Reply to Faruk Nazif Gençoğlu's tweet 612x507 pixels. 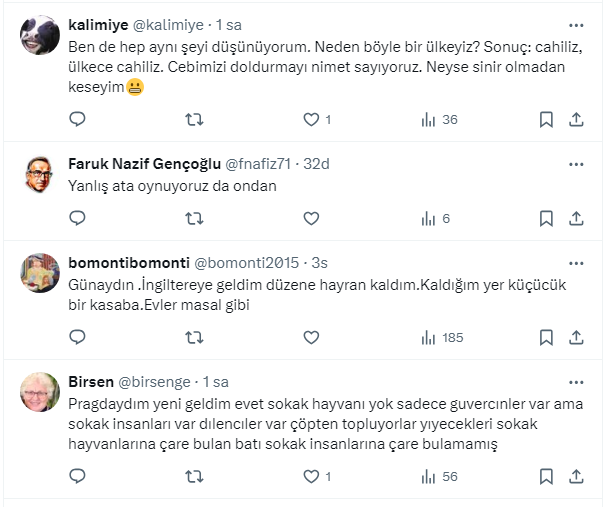tap(78, 218)
